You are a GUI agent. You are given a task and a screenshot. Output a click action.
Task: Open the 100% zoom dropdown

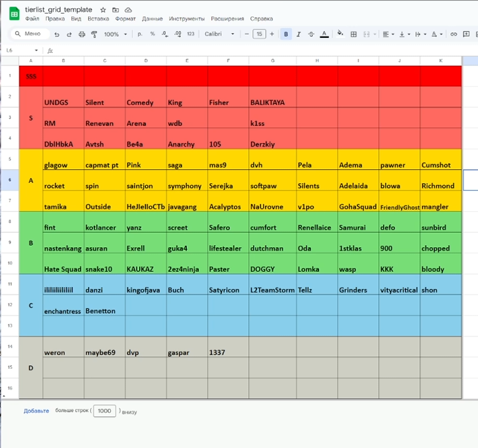114,34
